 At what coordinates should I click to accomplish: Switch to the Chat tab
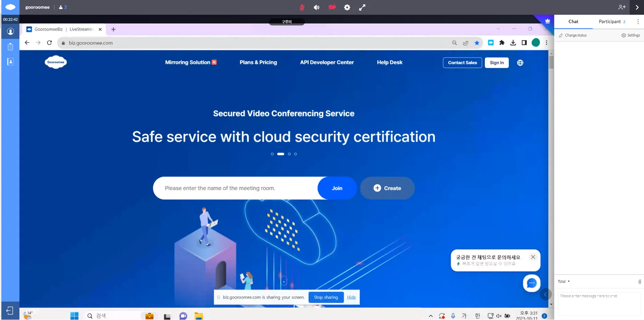tap(573, 21)
